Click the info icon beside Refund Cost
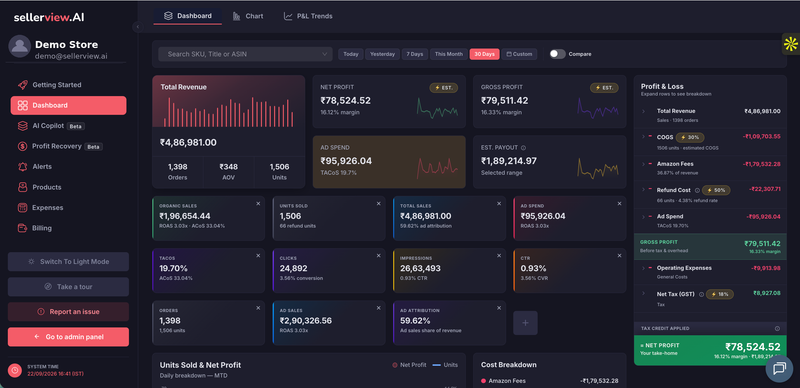The width and height of the screenshot is (800, 388). point(697,190)
